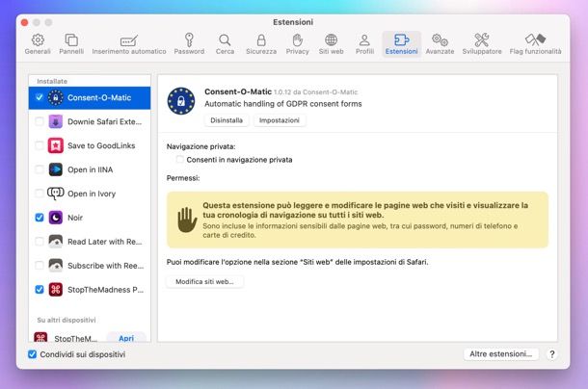Enable the Save to GoodLinks checkbox

pyautogui.click(x=40, y=145)
